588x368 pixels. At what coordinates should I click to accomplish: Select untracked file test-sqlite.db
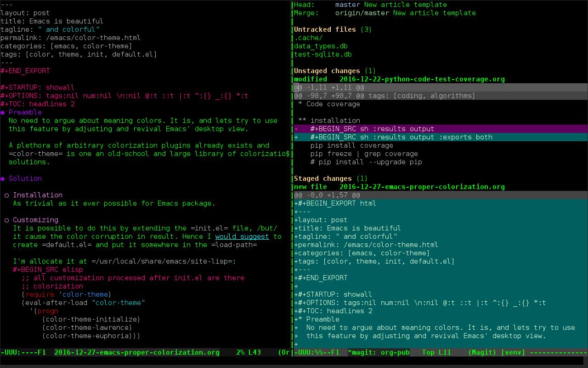[323, 54]
